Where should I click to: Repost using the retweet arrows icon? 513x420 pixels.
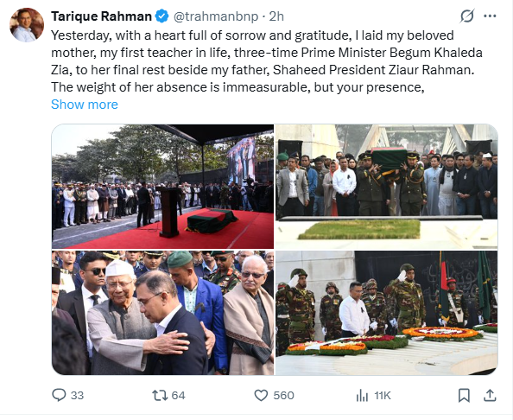pyautogui.click(x=160, y=395)
